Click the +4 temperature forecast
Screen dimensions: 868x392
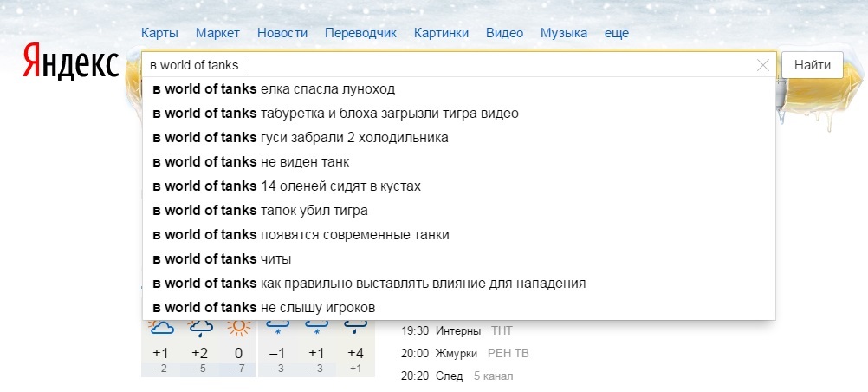(x=355, y=353)
